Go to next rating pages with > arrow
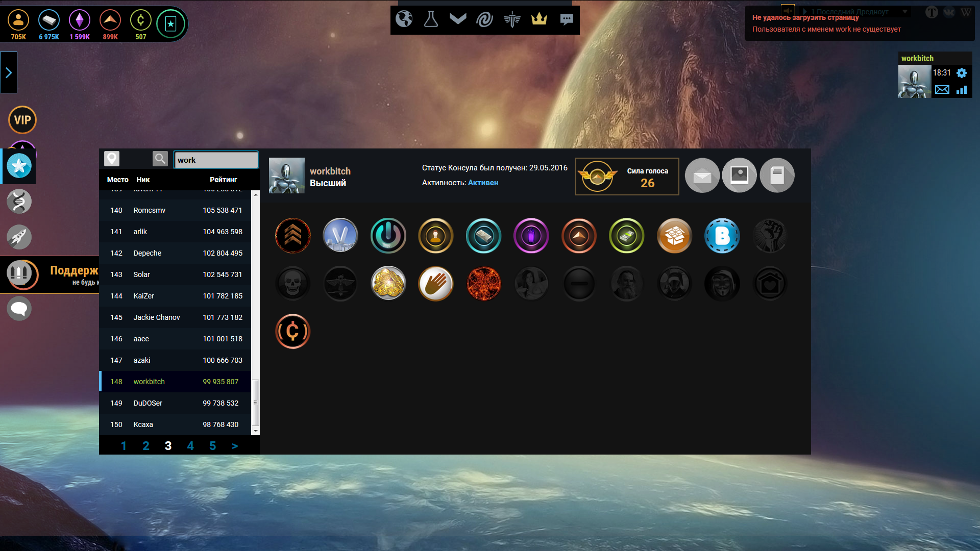 click(x=235, y=446)
